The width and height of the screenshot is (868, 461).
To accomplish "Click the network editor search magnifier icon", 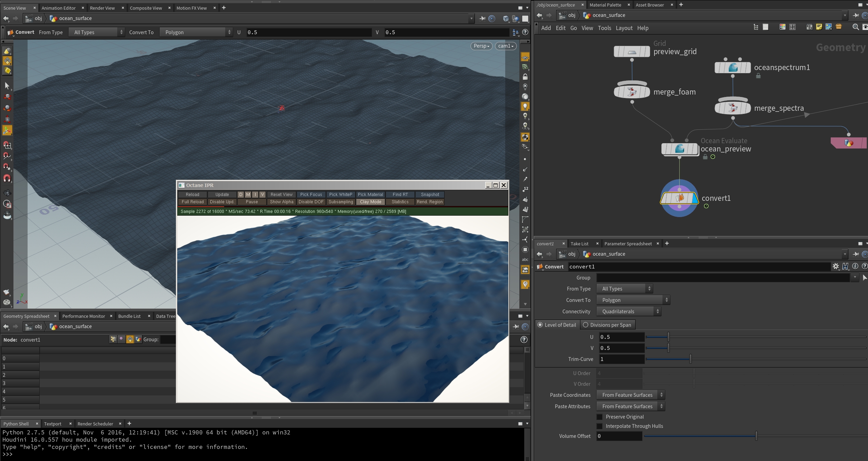I will tap(855, 27).
